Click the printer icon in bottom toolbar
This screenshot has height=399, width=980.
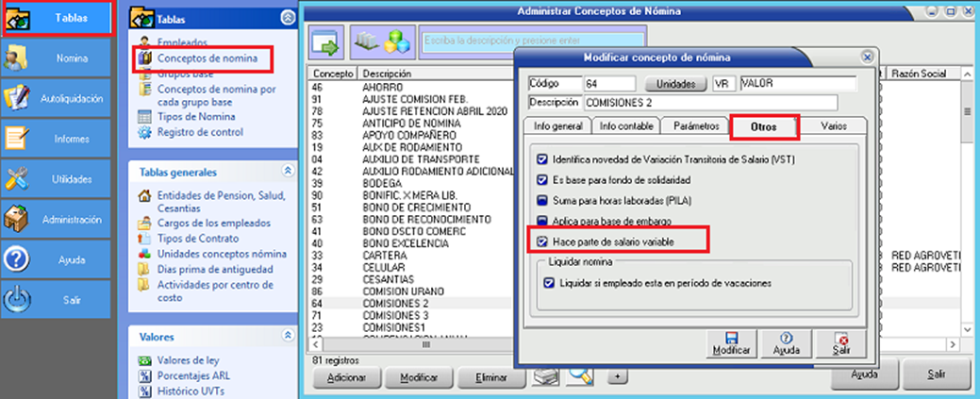tap(544, 376)
